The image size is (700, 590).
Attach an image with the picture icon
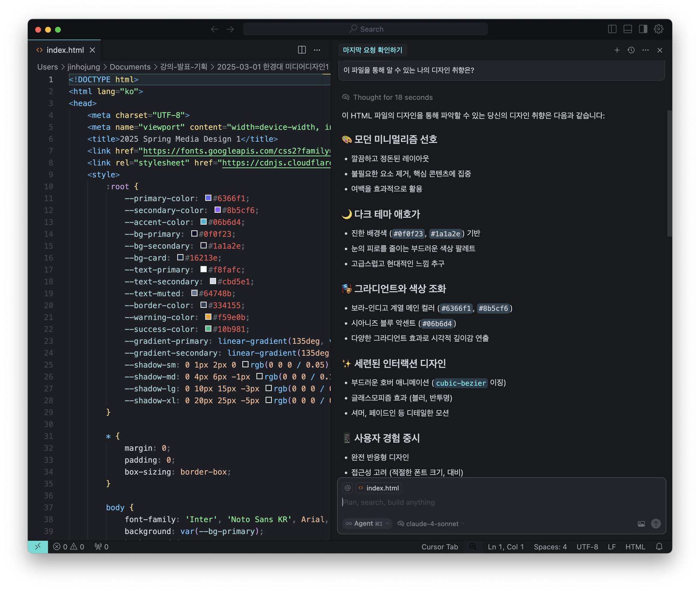[641, 524]
